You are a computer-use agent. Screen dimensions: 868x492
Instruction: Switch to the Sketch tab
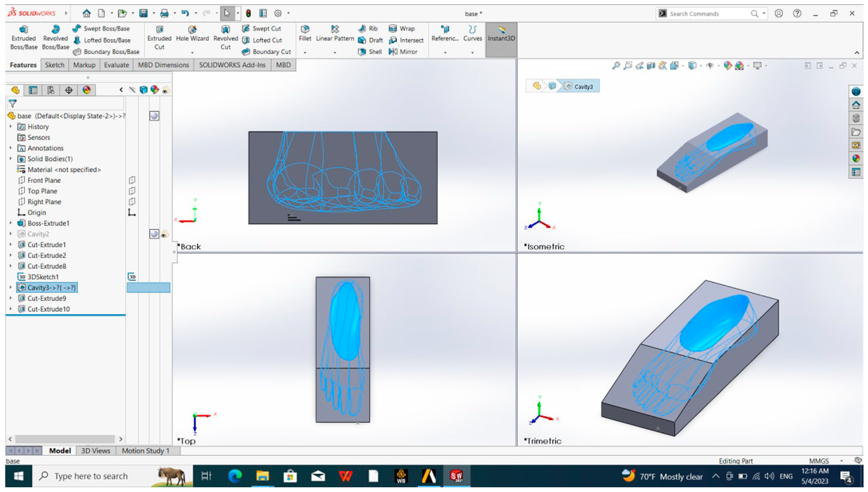[54, 65]
